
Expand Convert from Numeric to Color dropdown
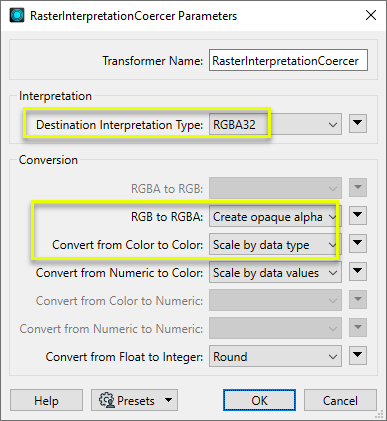click(x=275, y=272)
